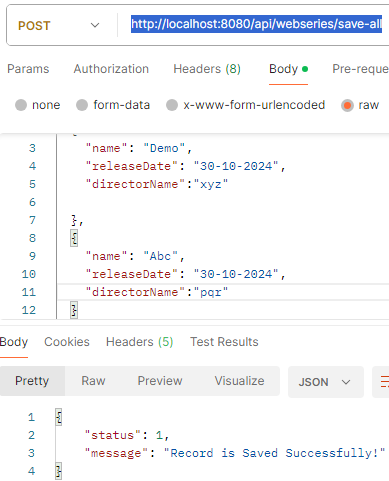Open the request Headers (8) tab
The height and width of the screenshot is (481, 389).
coord(207,69)
